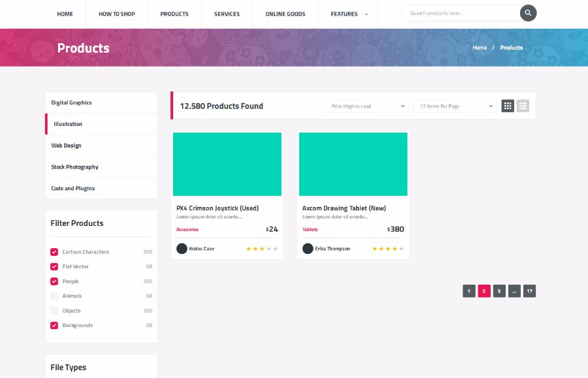The image size is (588, 378).
Task: Open Axcom Drawing Tablet product image
Action: [353, 164]
